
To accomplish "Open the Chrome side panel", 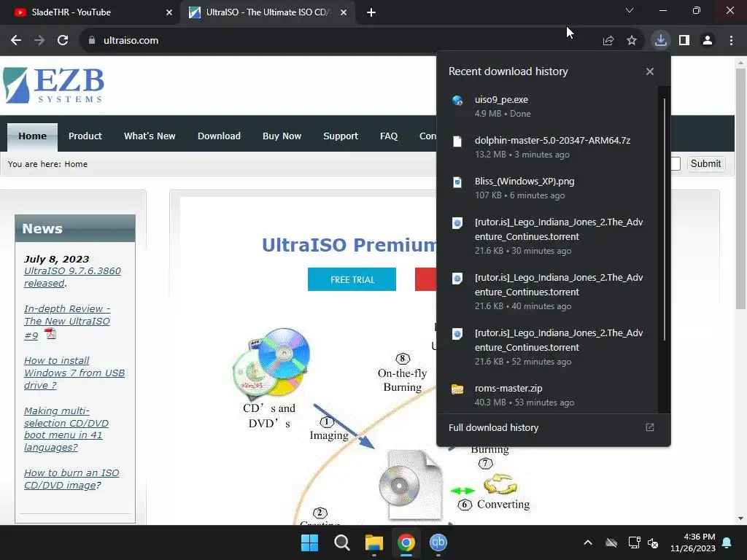I will [684, 41].
